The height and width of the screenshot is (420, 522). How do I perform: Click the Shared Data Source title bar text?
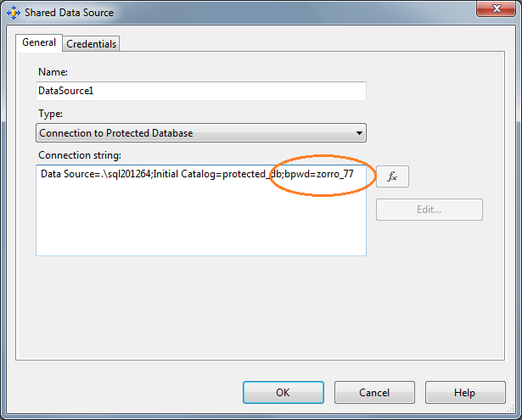pos(69,13)
